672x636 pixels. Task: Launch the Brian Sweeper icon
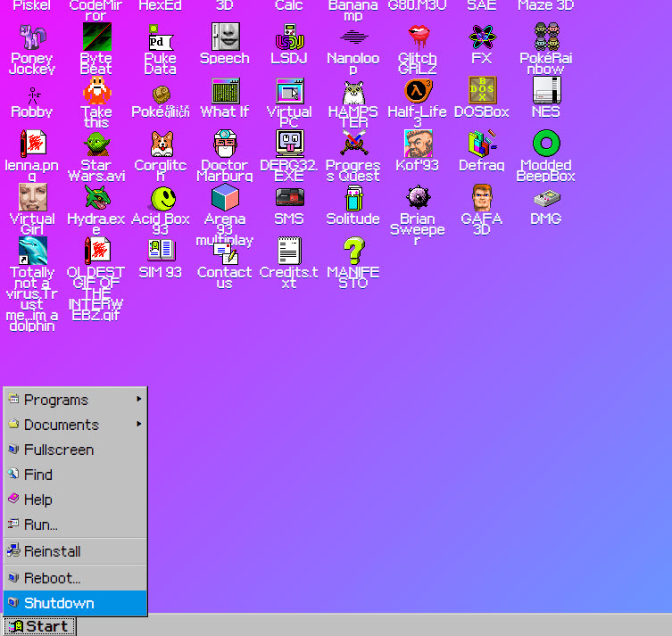(x=417, y=199)
